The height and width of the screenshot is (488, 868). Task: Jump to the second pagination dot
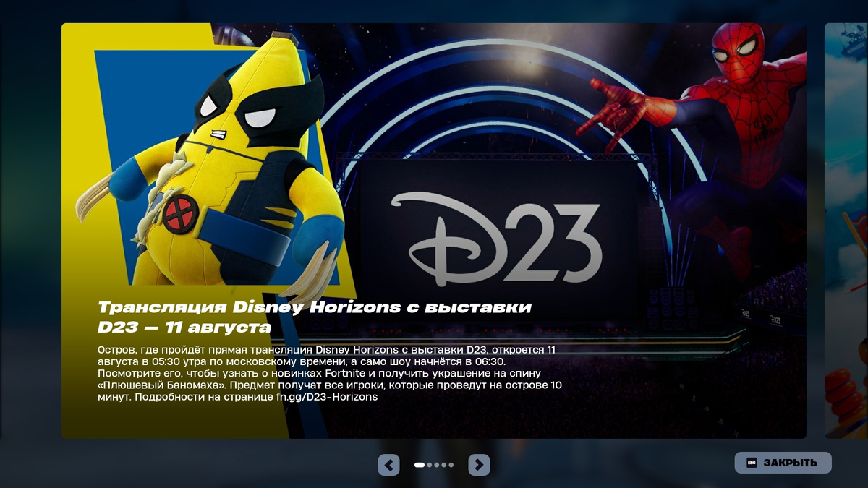[x=430, y=465]
